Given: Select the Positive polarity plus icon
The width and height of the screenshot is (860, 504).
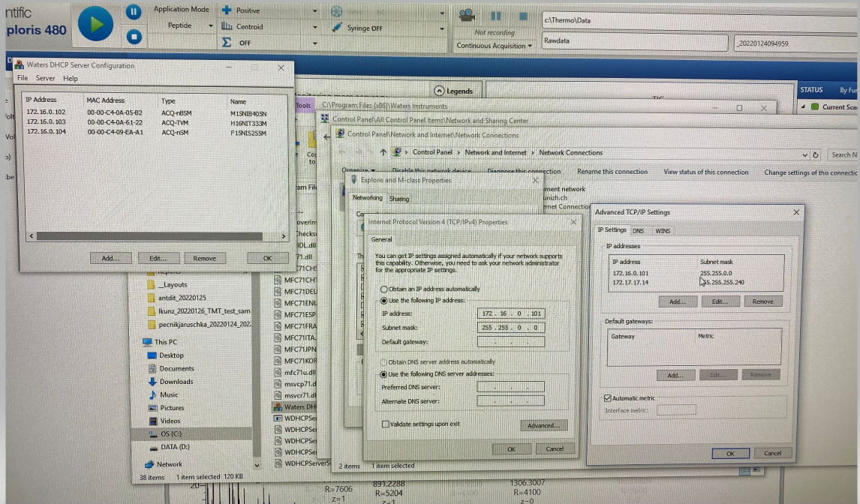Looking at the screenshot, I should coord(227,10).
